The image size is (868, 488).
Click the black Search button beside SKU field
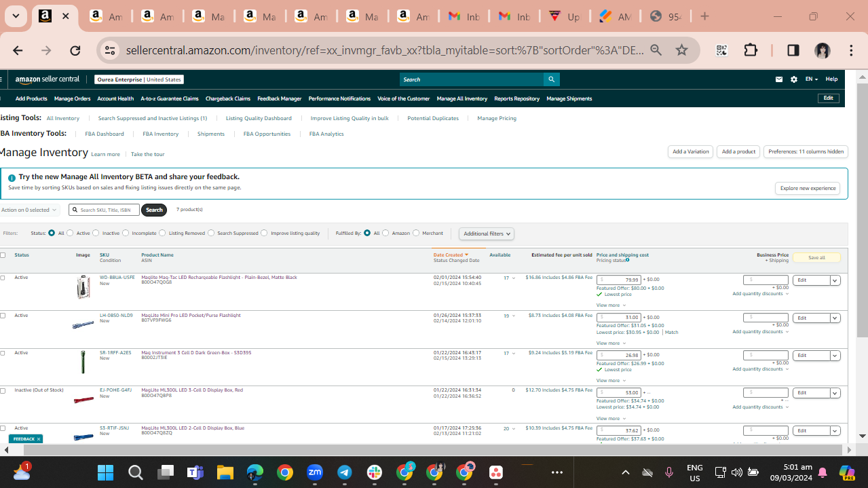pyautogui.click(x=154, y=210)
